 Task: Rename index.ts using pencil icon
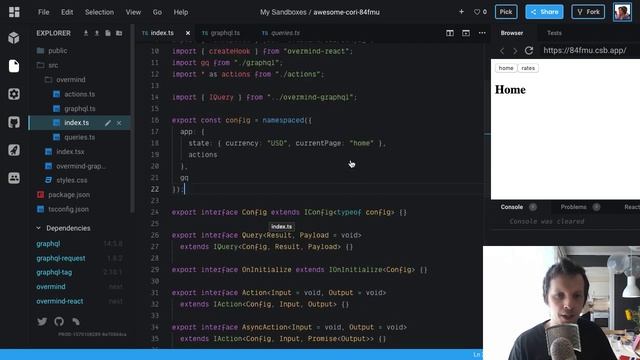pos(108,123)
